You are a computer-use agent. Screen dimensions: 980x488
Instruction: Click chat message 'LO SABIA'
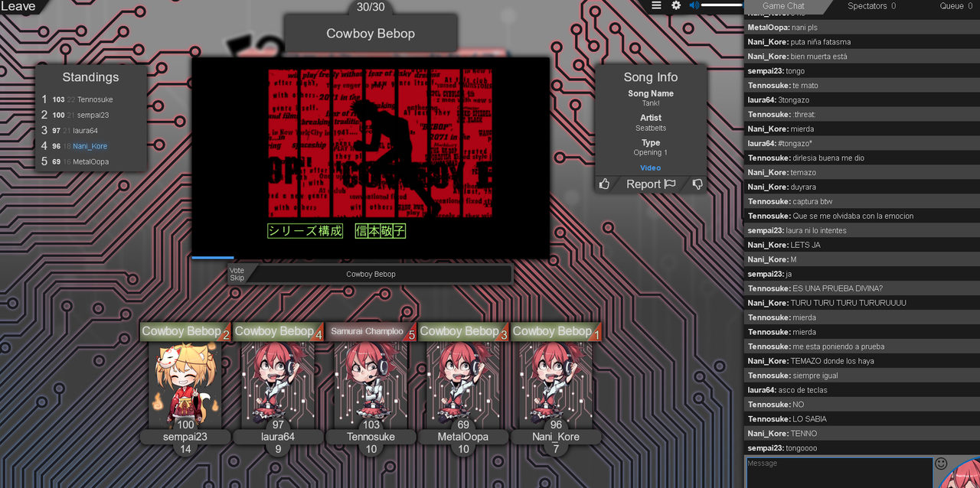click(x=809, y=419)
